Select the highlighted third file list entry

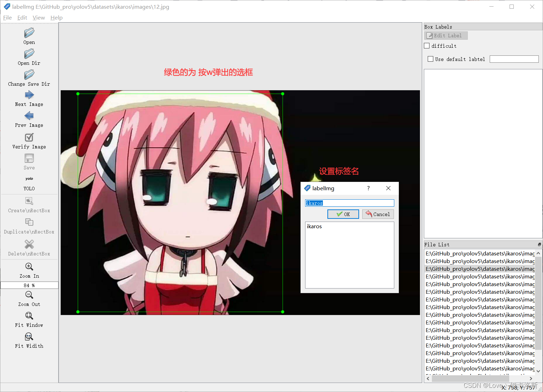coord(480,269)
